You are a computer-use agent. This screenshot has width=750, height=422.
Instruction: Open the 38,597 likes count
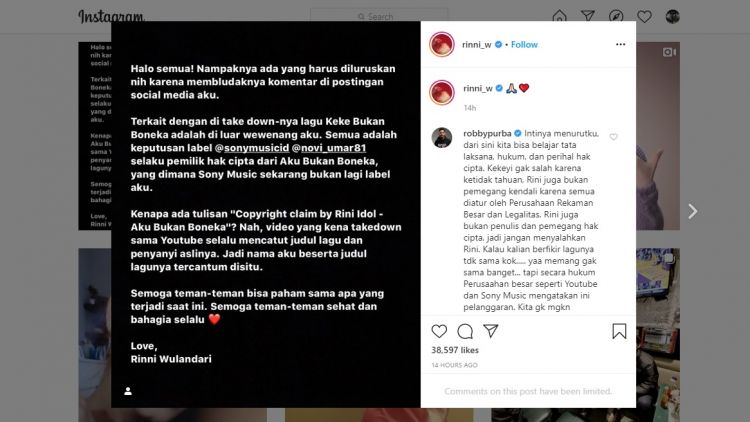[455, 350]
